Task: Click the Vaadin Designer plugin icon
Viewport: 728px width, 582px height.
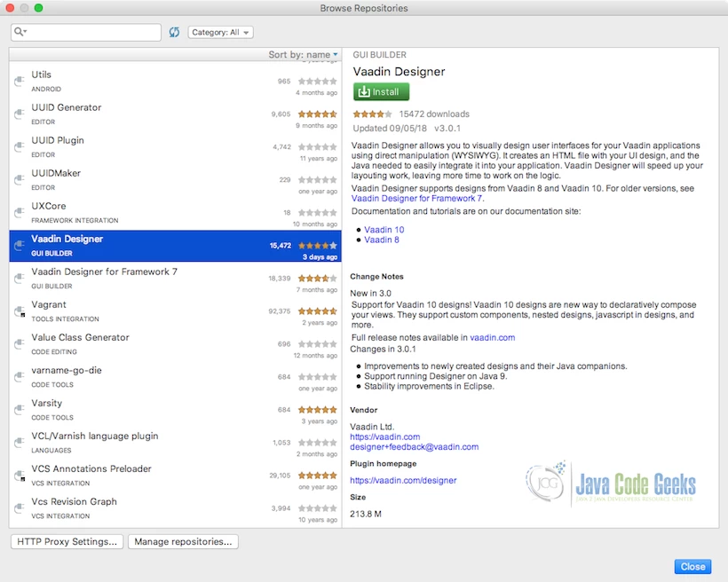Action: point(19,245)
